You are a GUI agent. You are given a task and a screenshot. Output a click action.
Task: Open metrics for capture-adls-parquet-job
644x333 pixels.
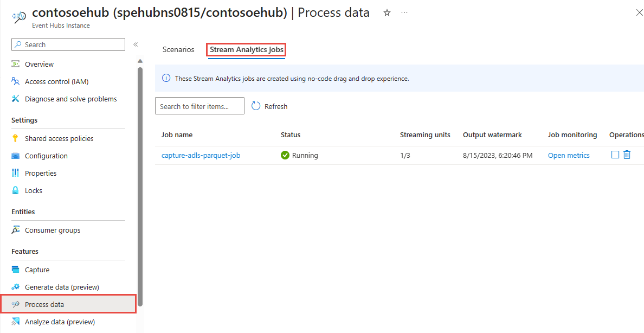569,156
